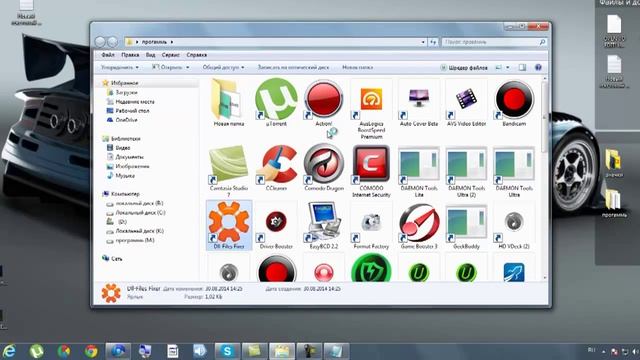Select the Dll-Files Fixer shortcut
640x360 pixels.
tap(229, 225)
